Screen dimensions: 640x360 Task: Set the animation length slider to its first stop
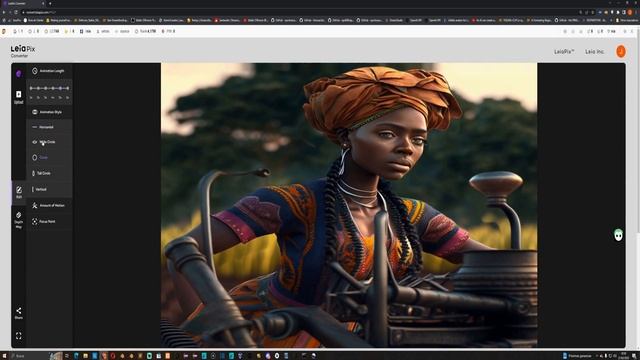tap(31, 88)
